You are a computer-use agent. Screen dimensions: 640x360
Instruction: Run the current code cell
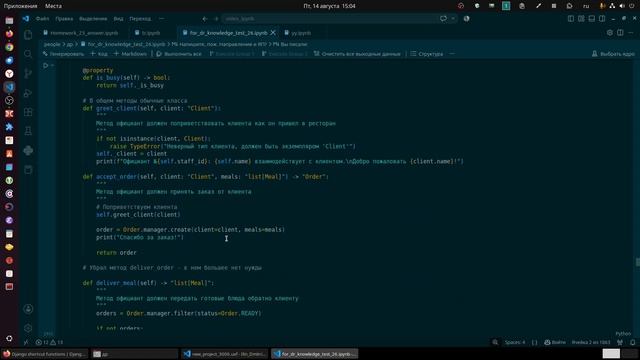coord(45,65)
